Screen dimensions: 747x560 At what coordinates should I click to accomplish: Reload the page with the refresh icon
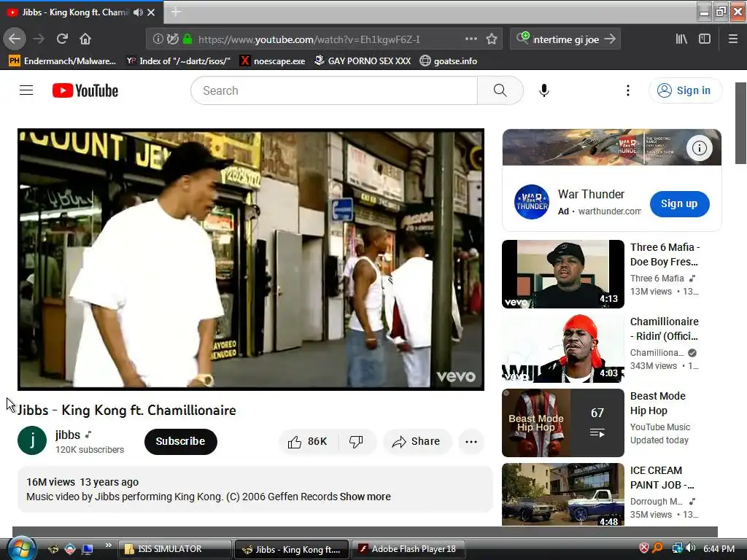tap(62, 39)
